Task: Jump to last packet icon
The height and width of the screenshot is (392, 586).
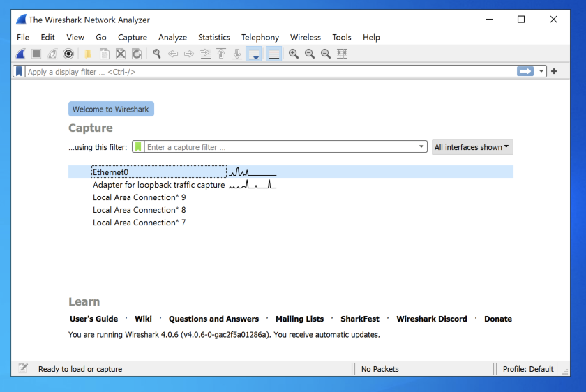Action: point(237,54)
